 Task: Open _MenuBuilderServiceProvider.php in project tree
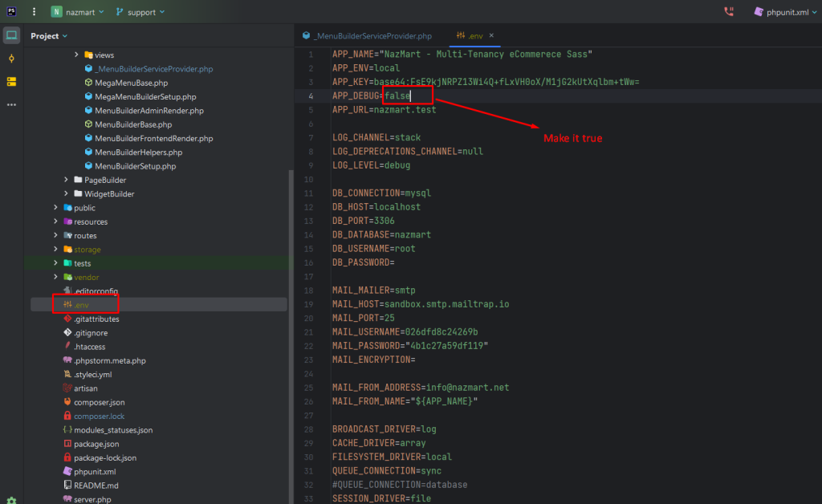pyautogui.click(x=149, y=69)
